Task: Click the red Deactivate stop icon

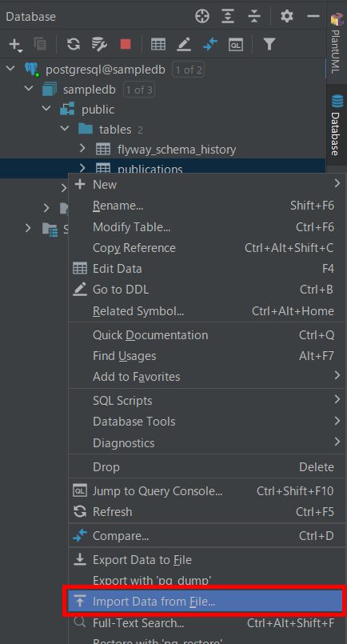Action: click(x=126, y=44)
